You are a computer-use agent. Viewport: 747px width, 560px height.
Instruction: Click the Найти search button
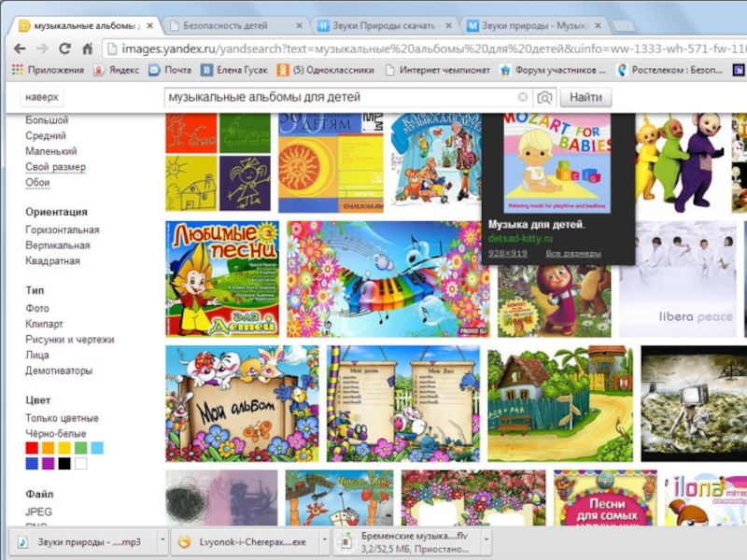585,97
